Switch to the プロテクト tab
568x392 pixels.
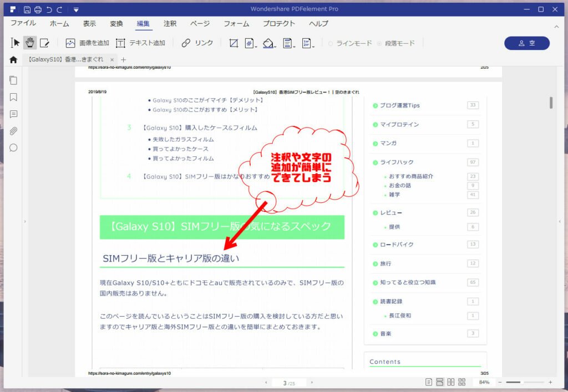[279, 24]
